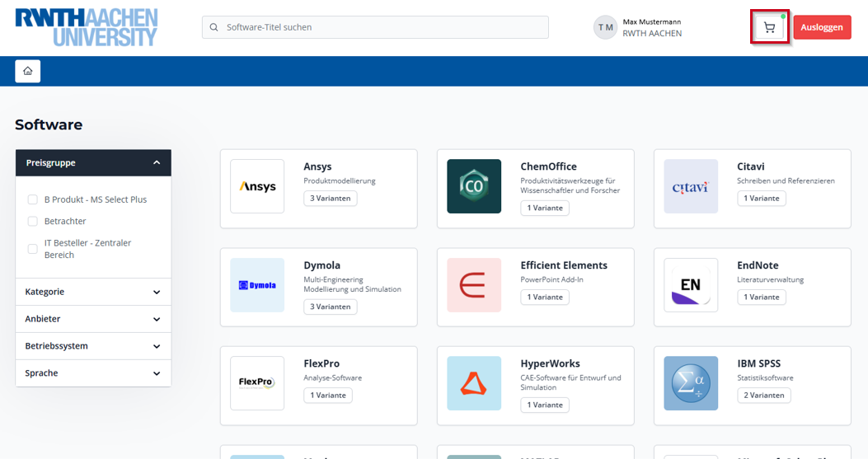Open ChemOffice 1 Variante badge
This screenshot has width=868, height=459.
pos(545,208)
